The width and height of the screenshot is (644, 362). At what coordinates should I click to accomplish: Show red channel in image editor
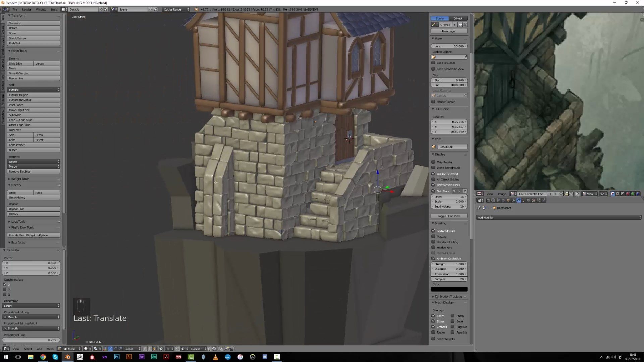628,194
